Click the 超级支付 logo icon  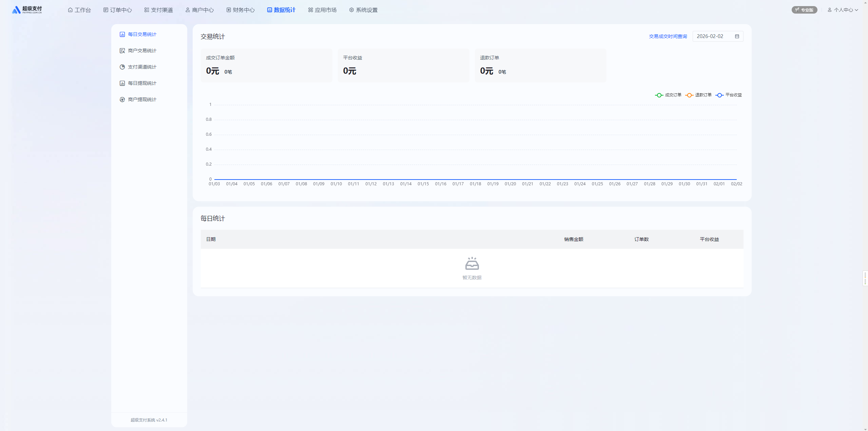coord(16,10)
